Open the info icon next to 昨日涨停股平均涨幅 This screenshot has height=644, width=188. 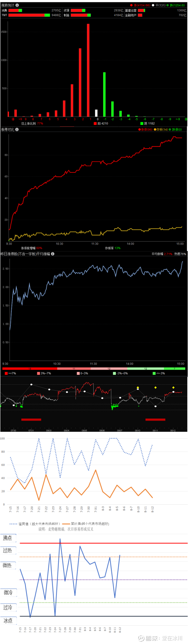(53, 254)
